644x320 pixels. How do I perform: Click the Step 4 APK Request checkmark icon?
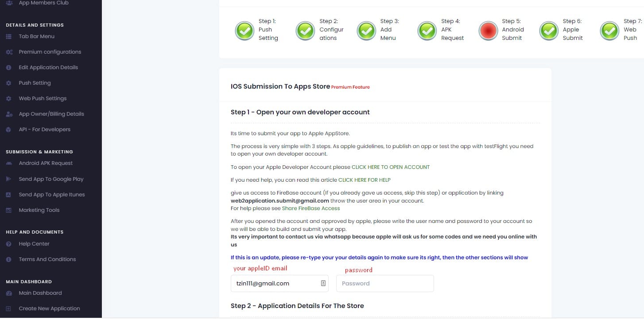tap(427, 31)
